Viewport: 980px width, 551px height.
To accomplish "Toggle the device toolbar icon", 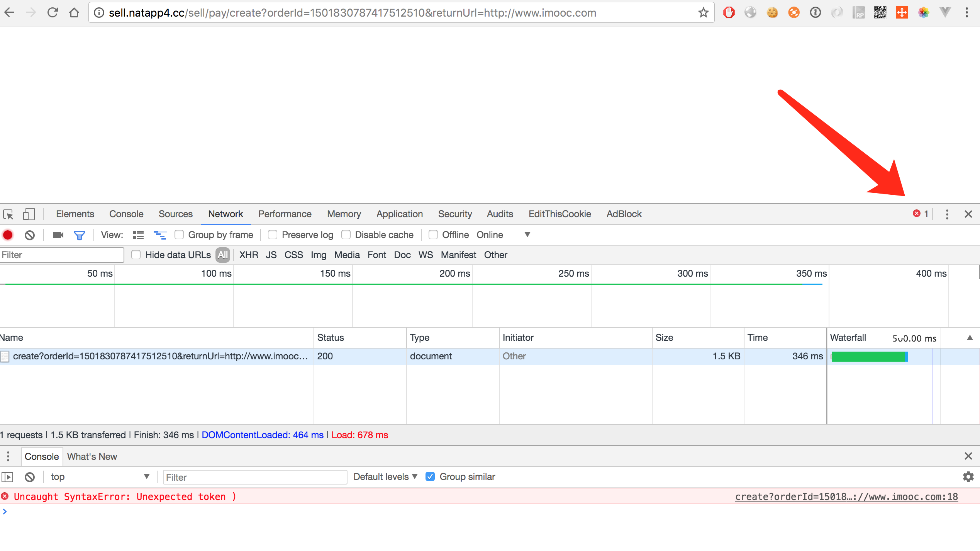I will 28,214.
